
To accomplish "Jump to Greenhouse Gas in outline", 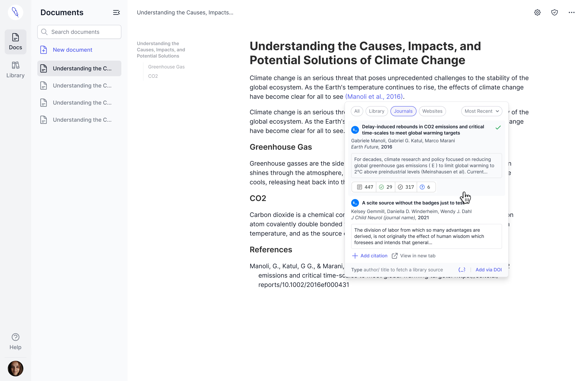I will [x=166, y=67].
